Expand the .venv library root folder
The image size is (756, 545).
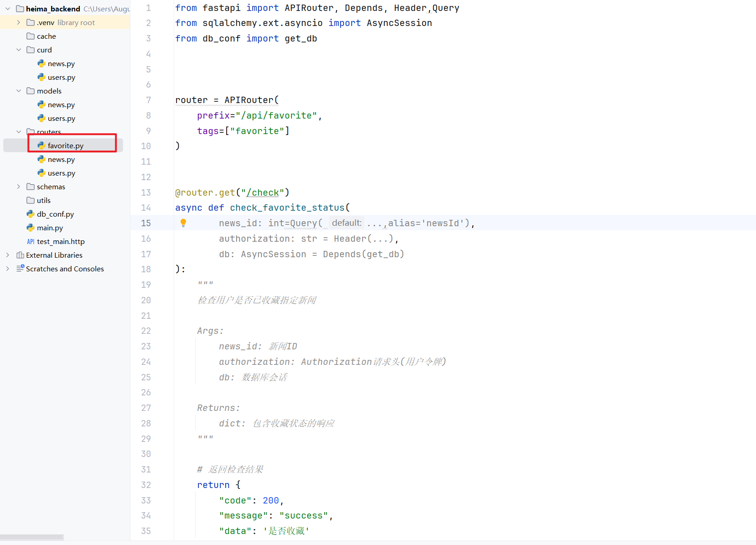pyautogui.click(x=19, y=22)
